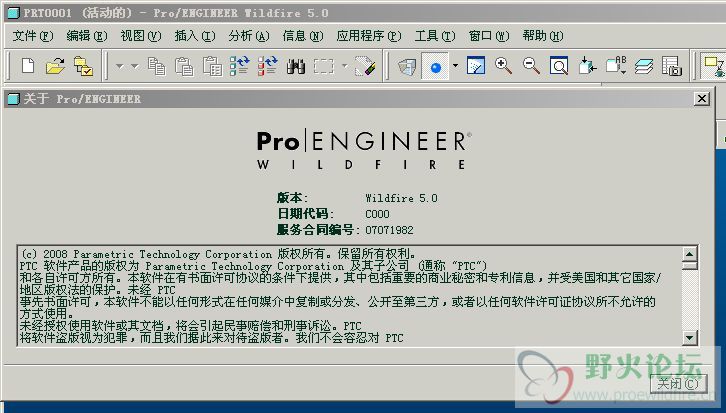Click the license text scrollbar down arrow

690,338
